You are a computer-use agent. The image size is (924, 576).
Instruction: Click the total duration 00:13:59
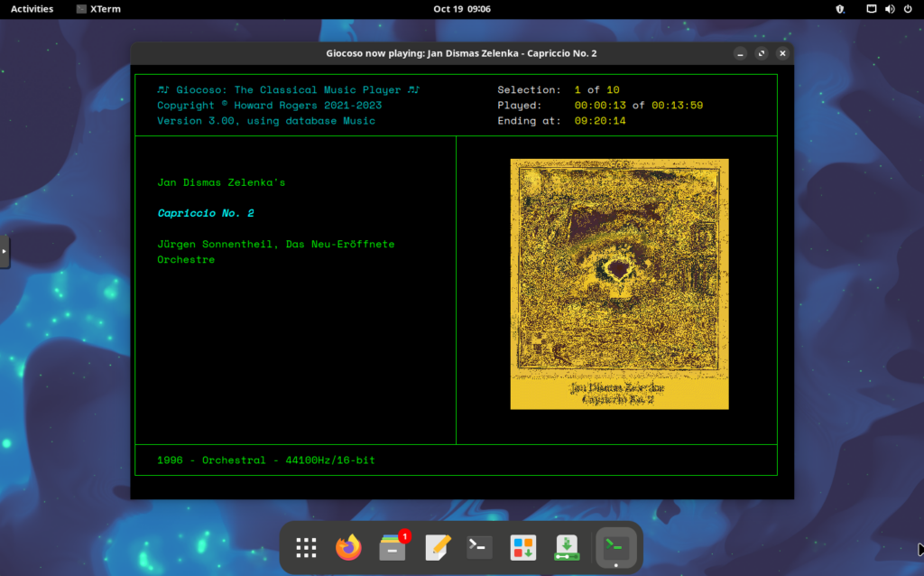tap(677, 106)
